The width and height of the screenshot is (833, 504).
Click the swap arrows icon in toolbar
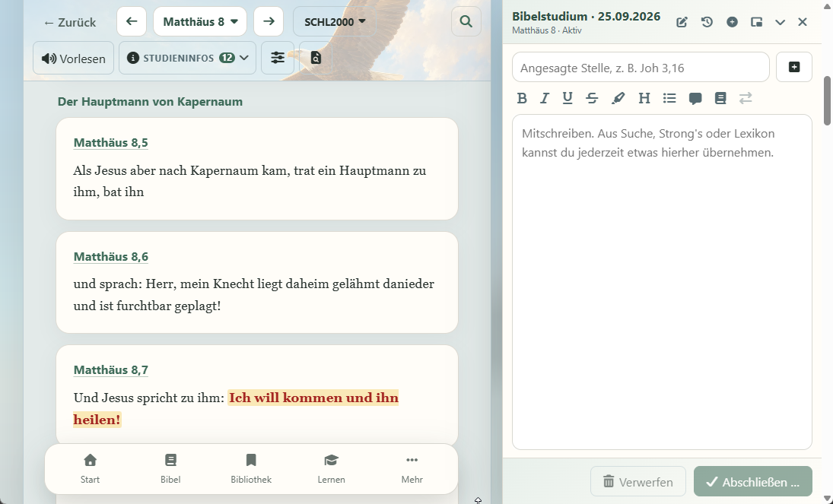click(746, 98)
